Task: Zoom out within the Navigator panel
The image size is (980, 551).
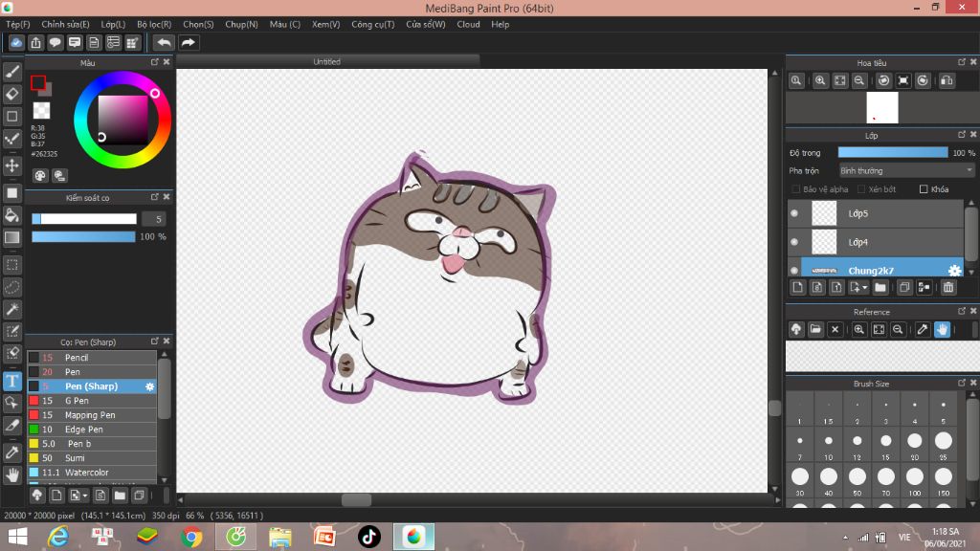Action: [x=859, y=80]
